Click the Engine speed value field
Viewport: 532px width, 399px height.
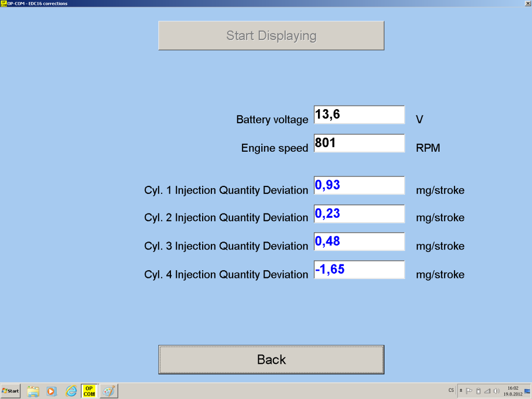[359, 143]
